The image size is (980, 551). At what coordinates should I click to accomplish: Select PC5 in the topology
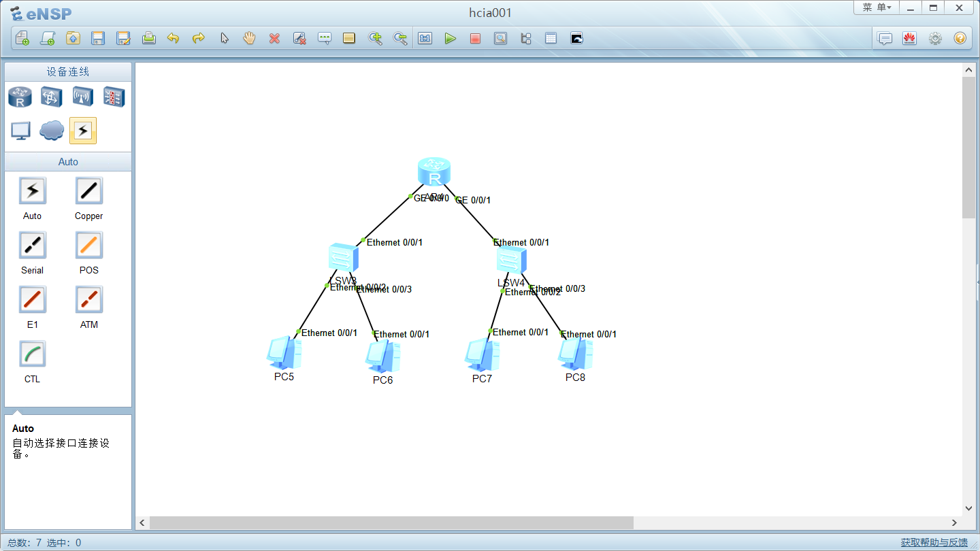284,353
